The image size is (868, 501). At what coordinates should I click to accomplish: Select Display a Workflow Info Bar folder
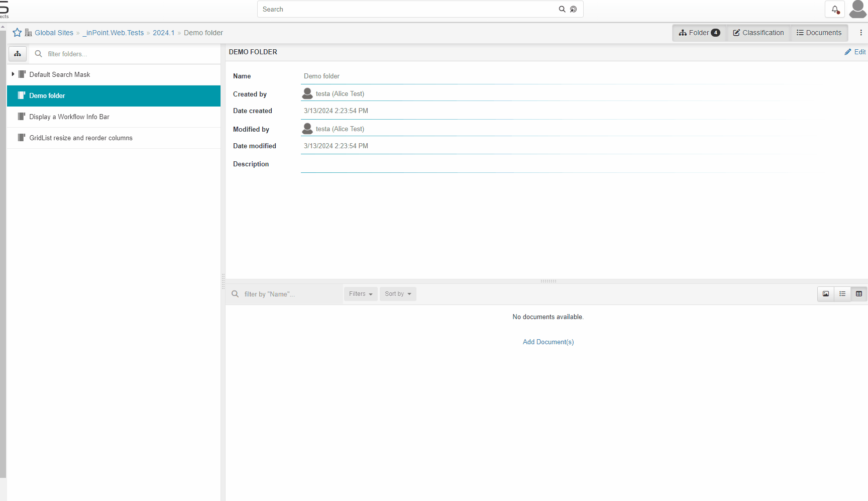(114, 117)
